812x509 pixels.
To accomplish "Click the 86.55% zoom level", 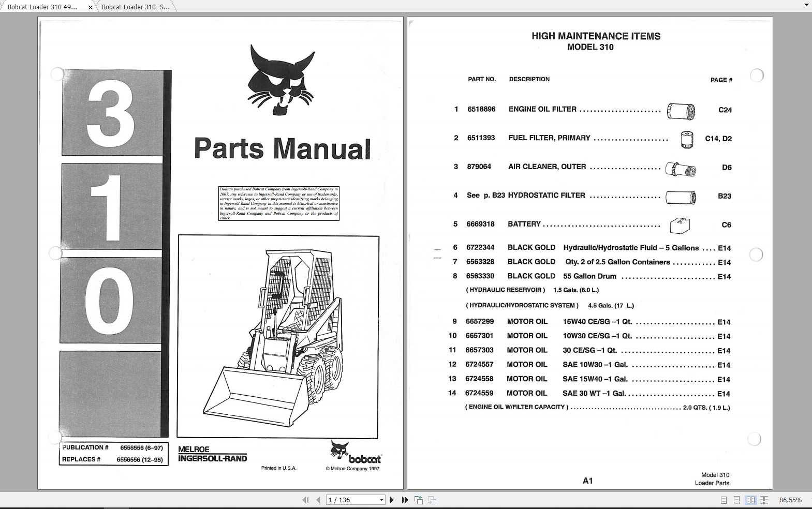I will coord(790,500).
